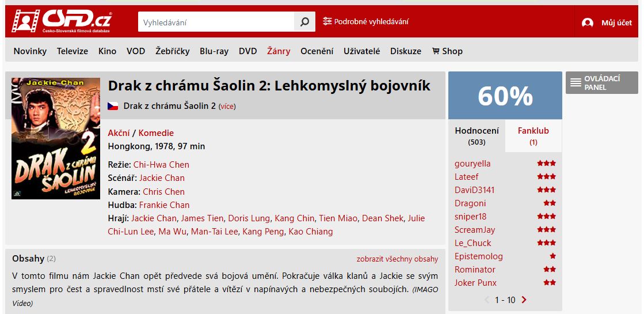Open user Rominator profile

(x=475, y=270)
